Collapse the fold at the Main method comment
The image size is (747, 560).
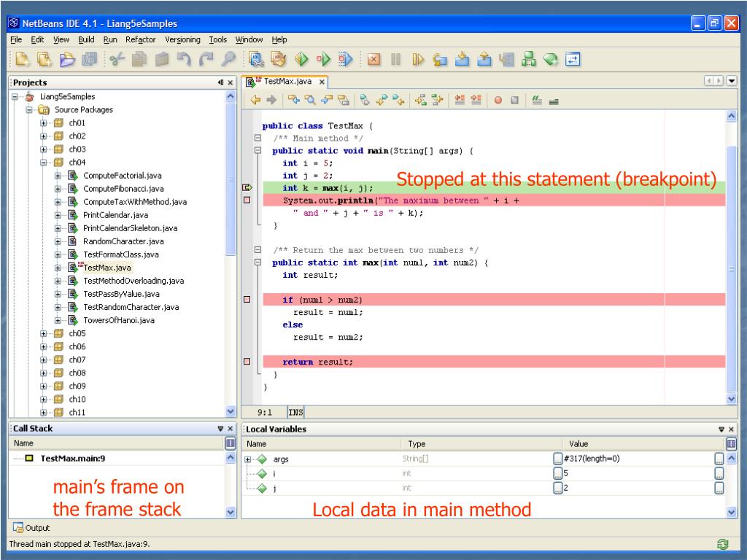(258, 138)
